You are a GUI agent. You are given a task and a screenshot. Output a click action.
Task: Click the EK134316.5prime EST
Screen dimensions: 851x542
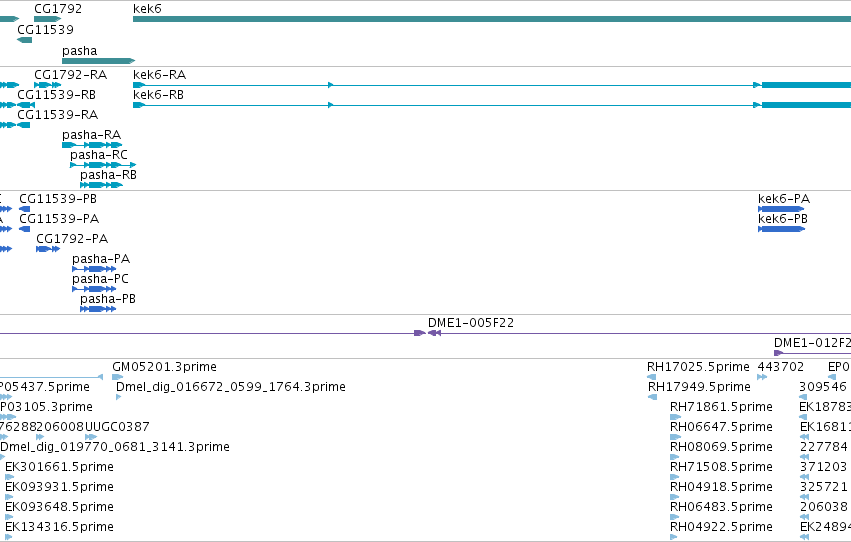click(9, 537)
